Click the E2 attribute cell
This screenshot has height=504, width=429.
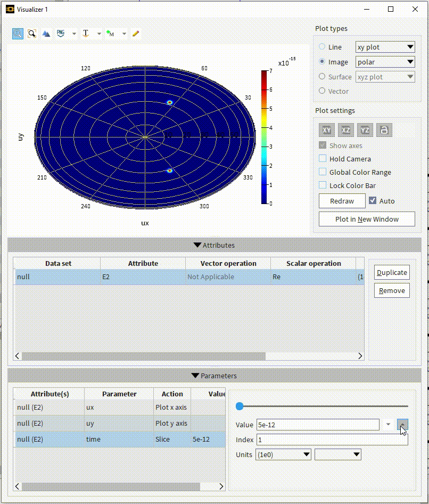pos(143,277)
